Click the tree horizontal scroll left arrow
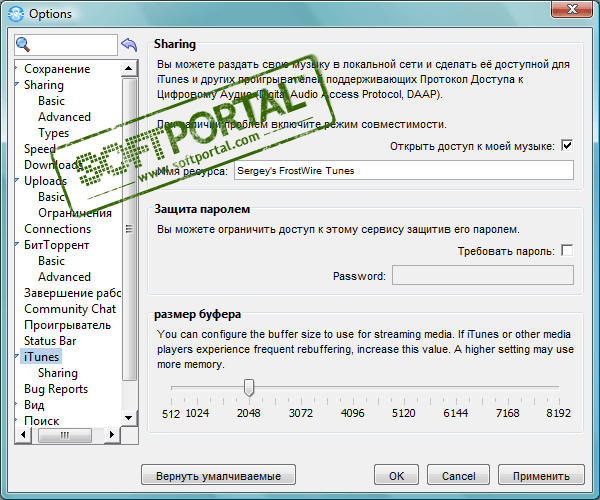The image size is (600, 500). (23, 435)
